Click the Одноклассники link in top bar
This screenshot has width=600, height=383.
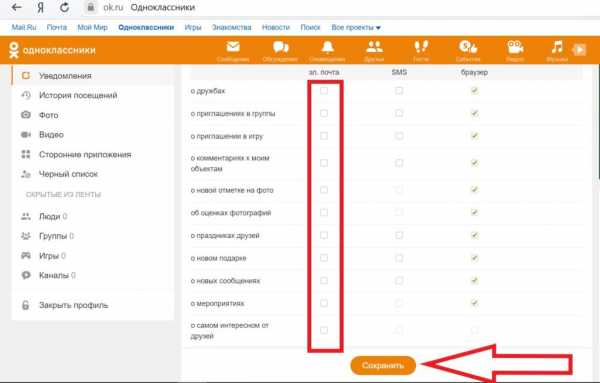(x=146, y=28)
